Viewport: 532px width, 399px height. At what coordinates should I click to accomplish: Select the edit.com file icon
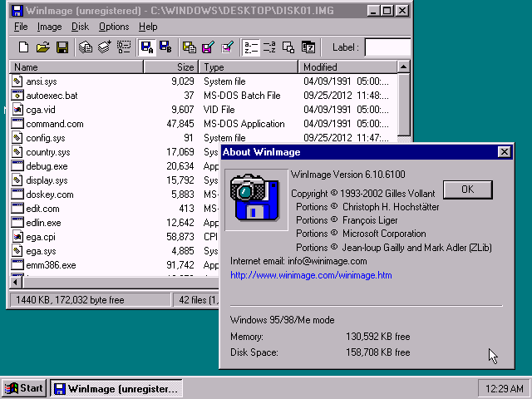(17, 209)
